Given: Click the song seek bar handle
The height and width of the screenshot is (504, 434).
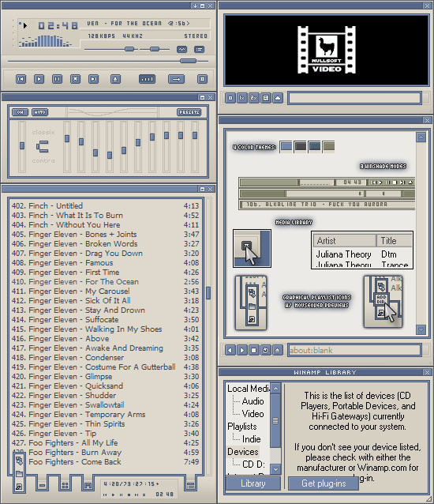Looking at the screenshot, I should pyautogui.click(x=188, y=61).
